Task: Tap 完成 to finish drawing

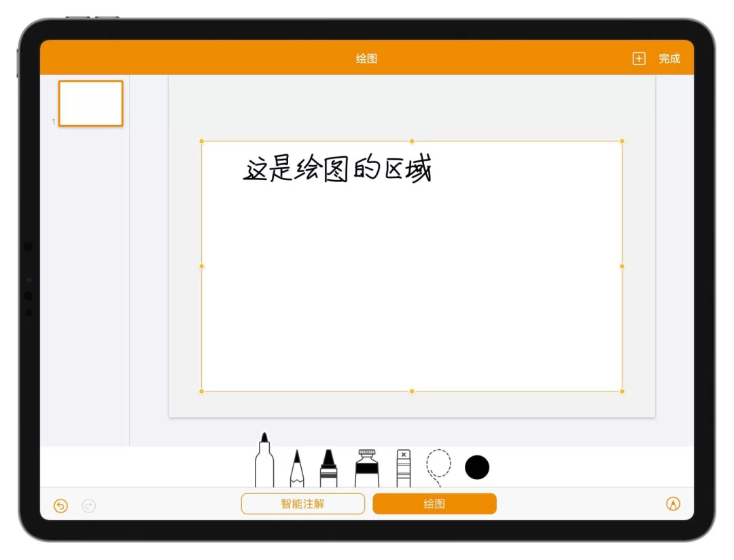Action: coord(669,58)
